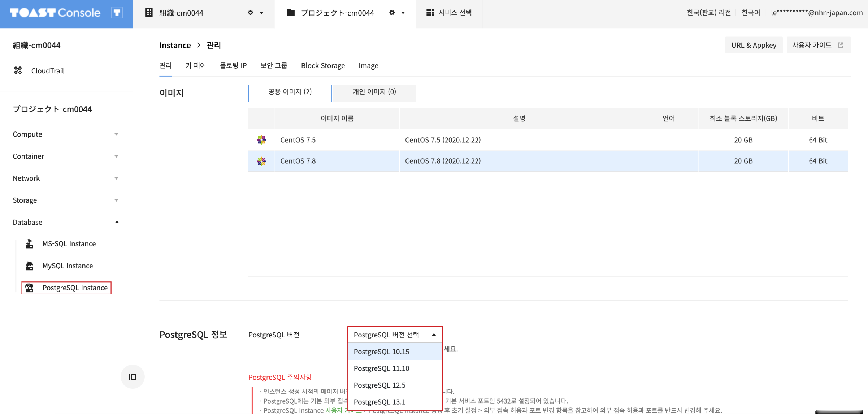Open PostgreSQL Instance in sidebar

click(75, 288)
